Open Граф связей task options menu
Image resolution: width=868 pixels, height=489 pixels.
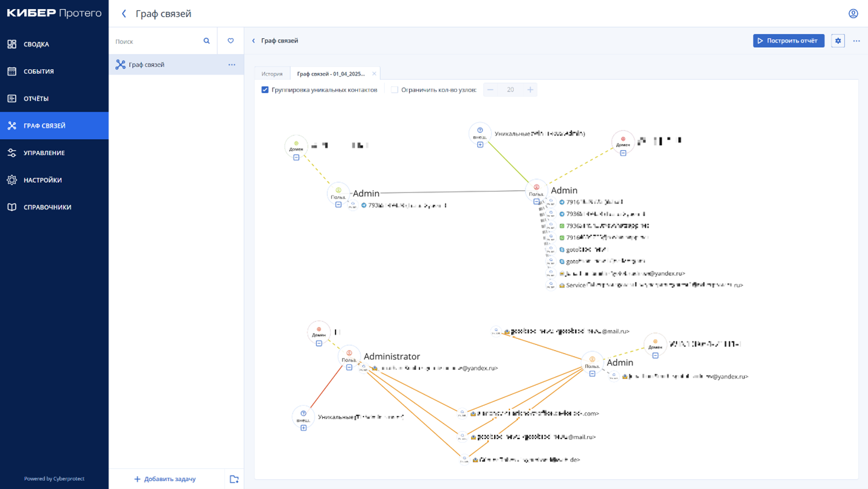pos(232,64)
